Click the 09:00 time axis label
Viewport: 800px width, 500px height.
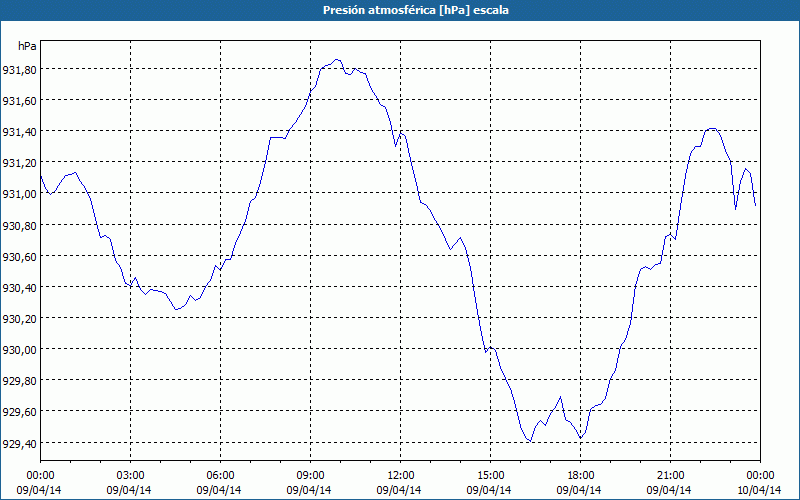tap(310, 475)
